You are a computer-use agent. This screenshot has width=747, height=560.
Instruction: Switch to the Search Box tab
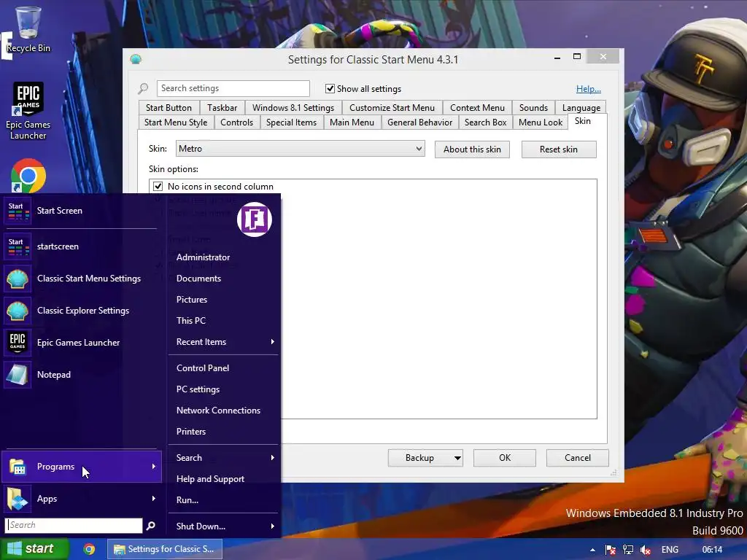pyautogui.click(x=485, y=122)
